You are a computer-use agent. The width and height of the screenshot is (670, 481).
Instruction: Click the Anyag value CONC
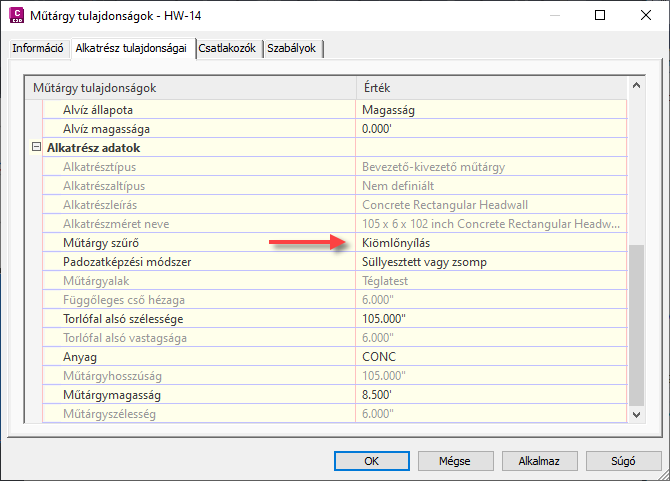(490, 356)
